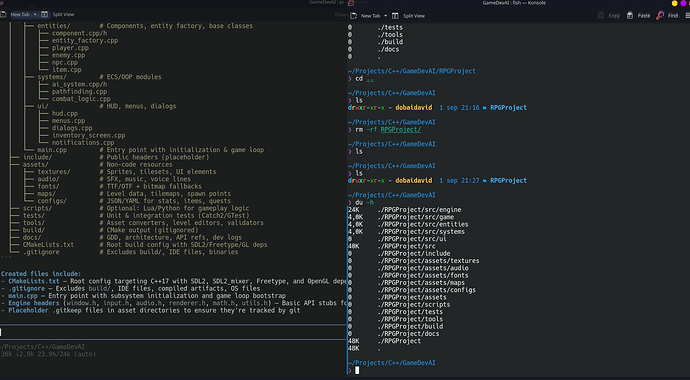Click RPGProject entry dated 1 sep 21:16

point(508,108)
